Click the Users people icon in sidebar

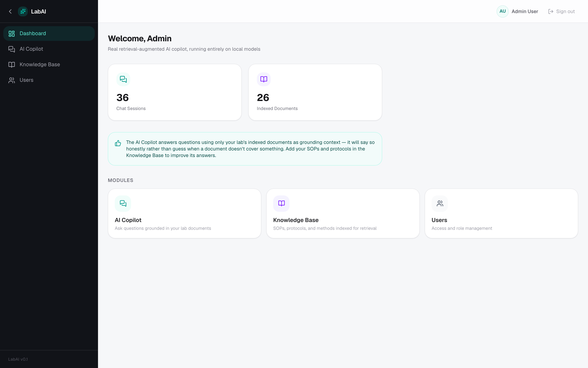click(x=12, y=80)
